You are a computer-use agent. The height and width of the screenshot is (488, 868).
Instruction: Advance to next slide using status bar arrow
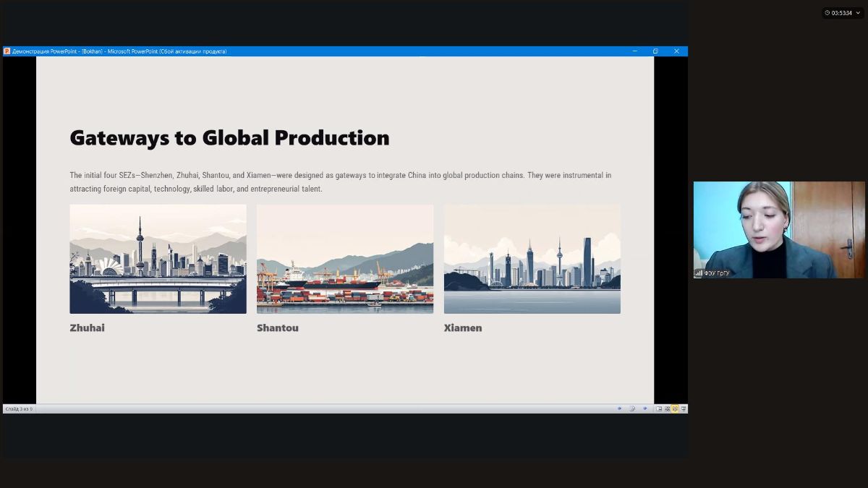[x=645, y=408]
